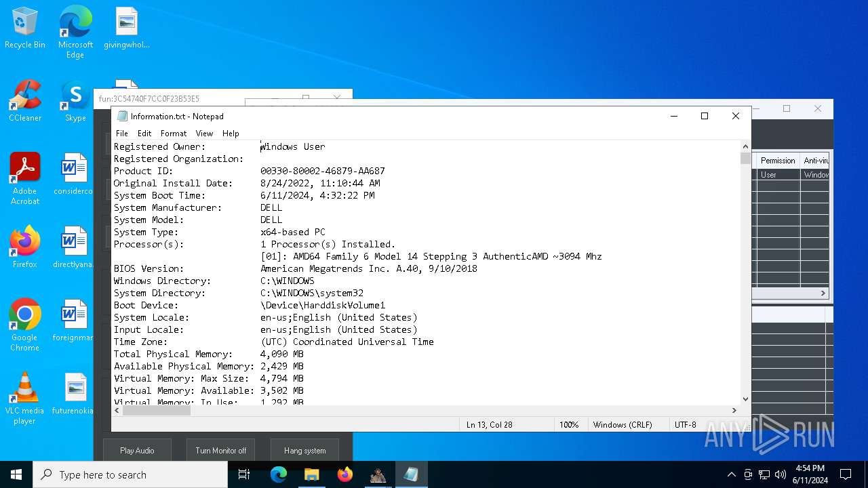The height and width of the screenshot is (488, 868).
Task: Select the directlyana Word document icon
Action: pos(73,248)
